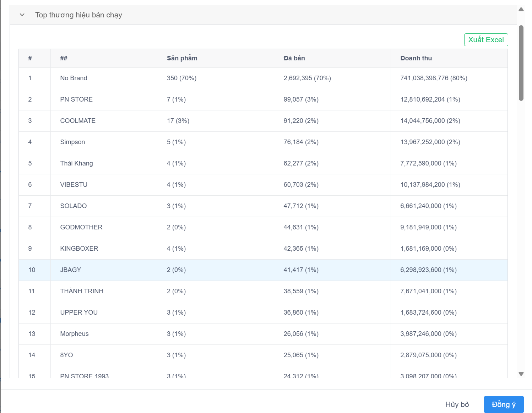Click the JBAGY brand name
Screen dimensions: 532x413
(70, 270)
